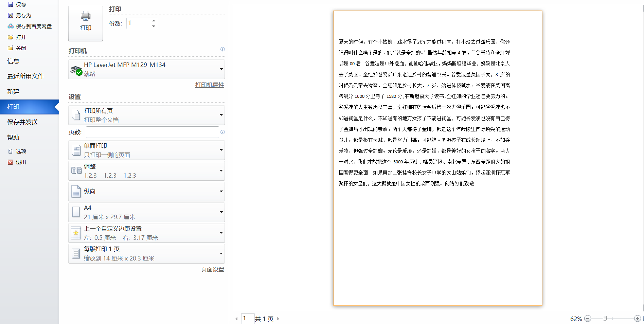Click the printer status icon for HP LaserJet
Viewport: 644px width, 324px height.
pos(76,70)
